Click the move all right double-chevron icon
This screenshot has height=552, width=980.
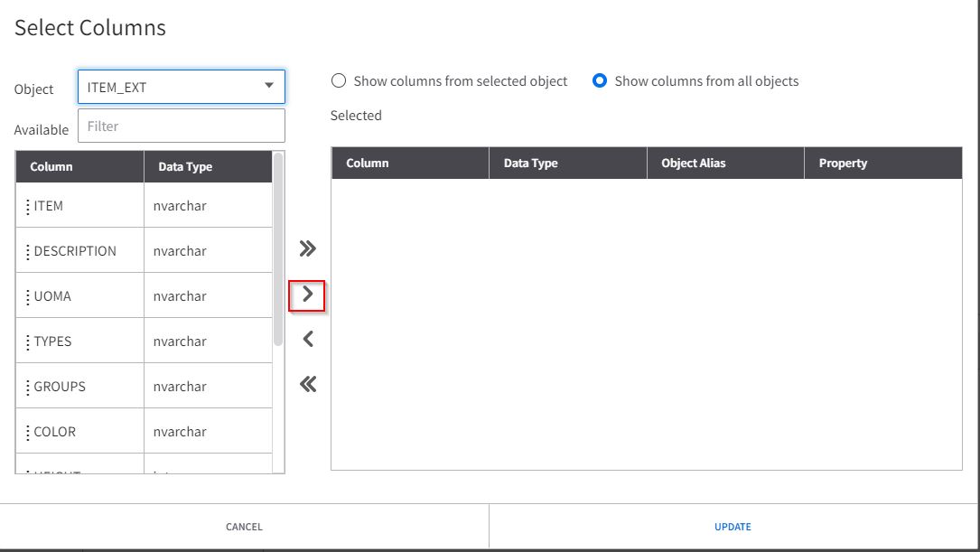coord(307,248)
